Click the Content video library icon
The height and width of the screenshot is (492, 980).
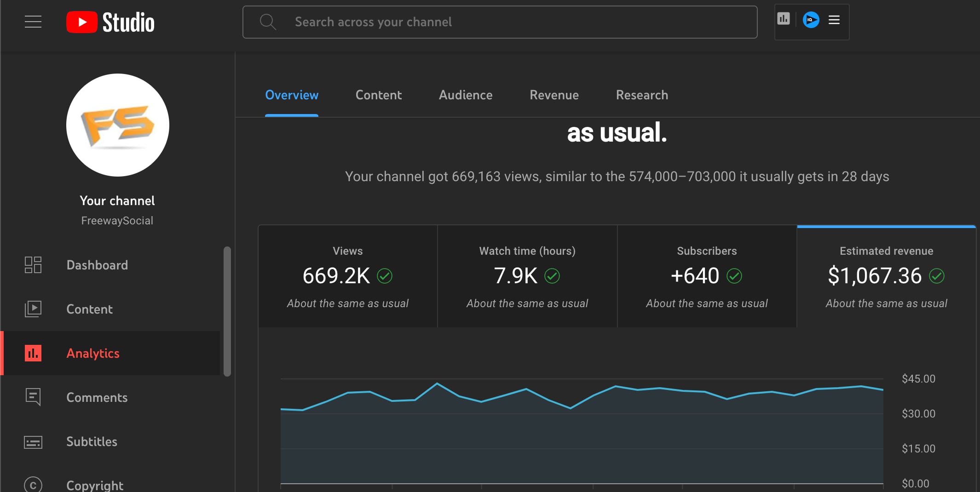point(33,309)
